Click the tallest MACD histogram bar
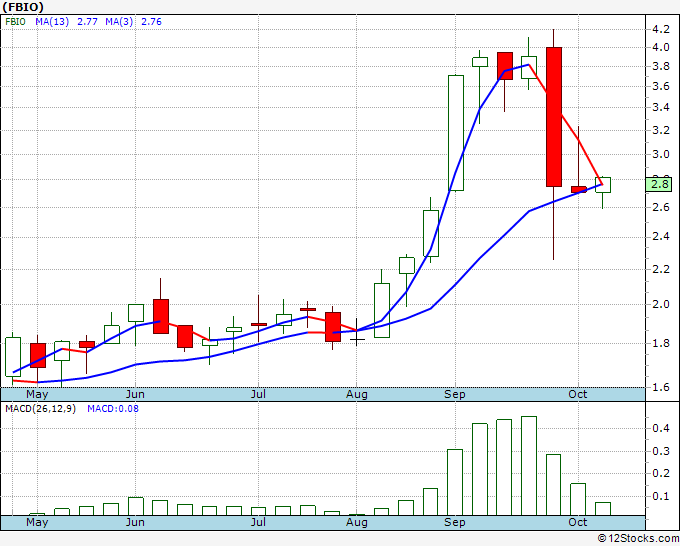Screen dimensions: 680x546 click(x=529, y=465)
